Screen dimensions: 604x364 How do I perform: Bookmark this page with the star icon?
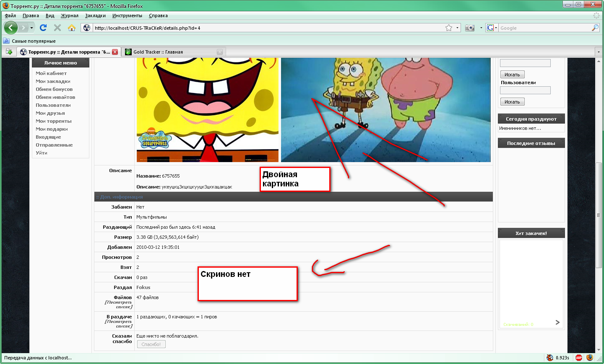coord(449,28)
